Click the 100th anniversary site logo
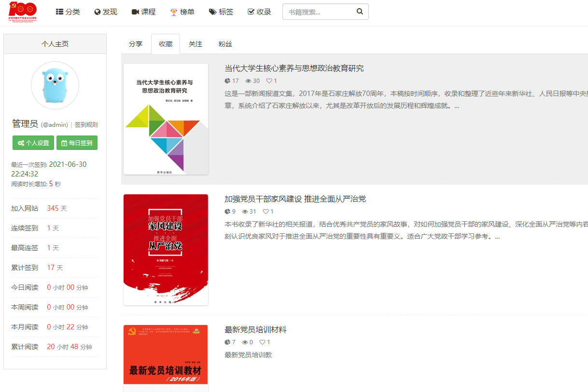This screenshot has width=588, height=392. click(x=23, y=12)
